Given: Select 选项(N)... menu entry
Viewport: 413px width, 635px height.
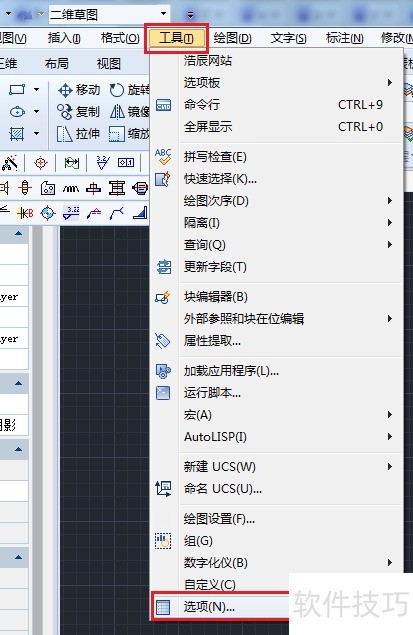Looking at the screenshot, I should [x=221, y=606].
